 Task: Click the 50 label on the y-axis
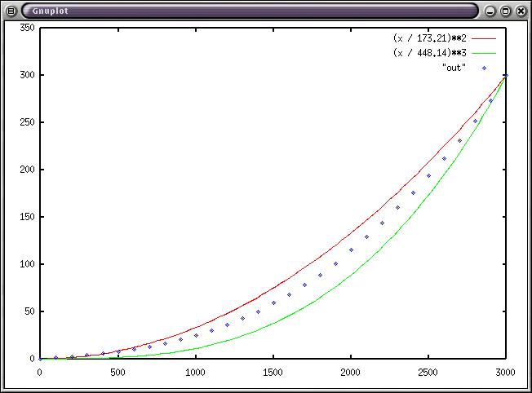[x=29, y=311]
